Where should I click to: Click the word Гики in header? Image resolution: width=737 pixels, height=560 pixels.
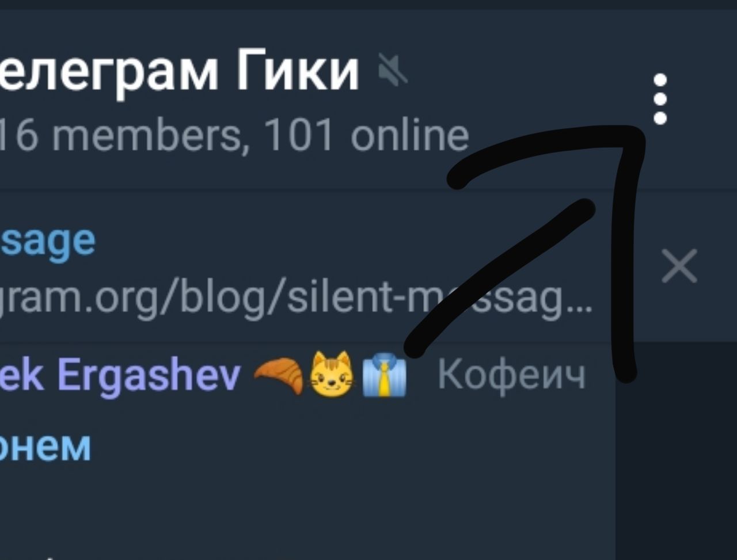click(298, 71)
